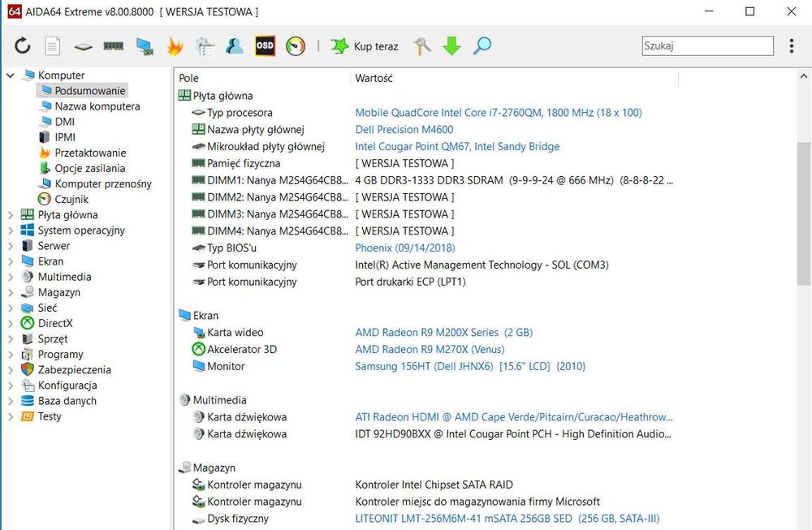Image resolution: width=812 pixels, height=530 pixels.
Task: Open the AMD Radeon R9 M270X link
Action: click(x=430, y=349)
